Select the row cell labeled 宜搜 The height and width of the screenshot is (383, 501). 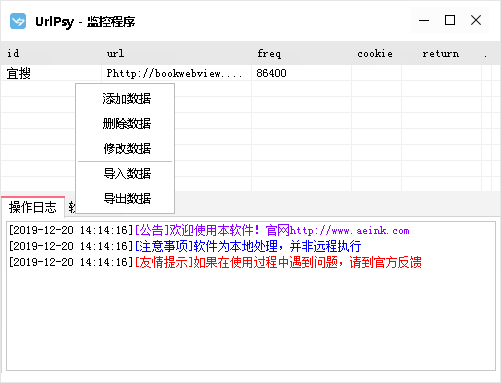pyautogui.click(x=51, y=73)
